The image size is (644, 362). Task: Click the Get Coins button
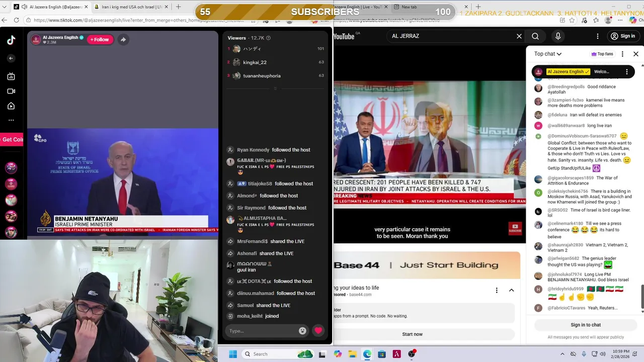pos(12,139)
